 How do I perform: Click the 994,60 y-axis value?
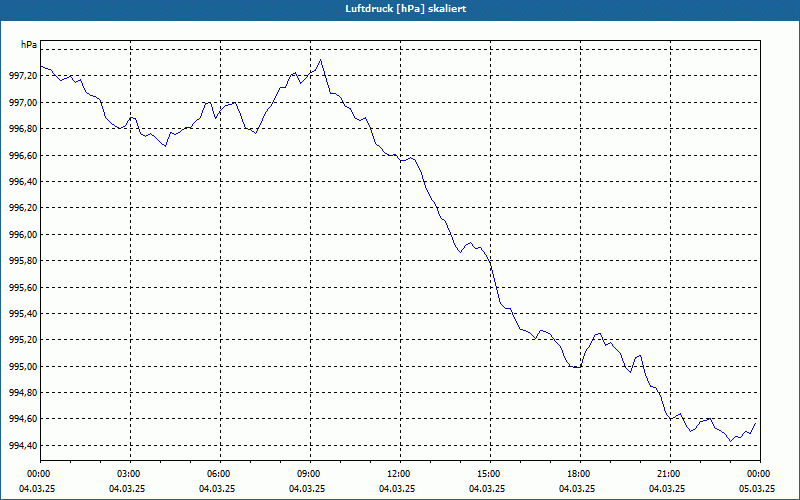[x=23, y=419]
